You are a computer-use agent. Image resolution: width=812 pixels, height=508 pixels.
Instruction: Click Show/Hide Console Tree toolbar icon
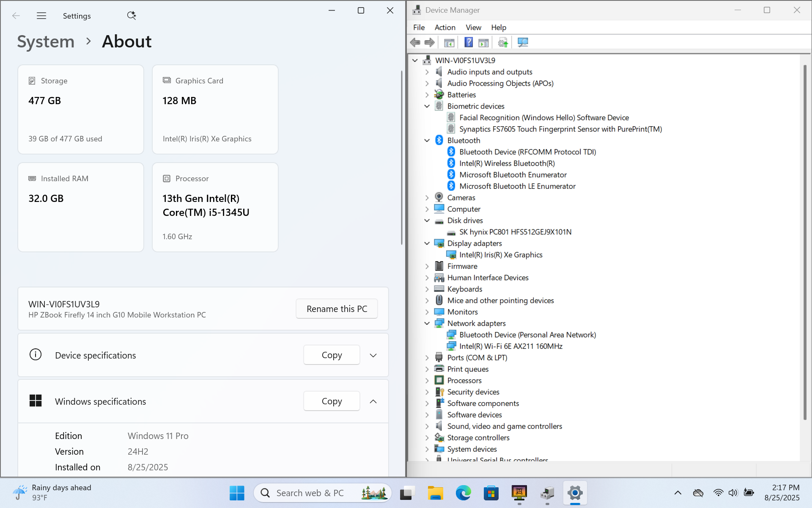(449, 42)
